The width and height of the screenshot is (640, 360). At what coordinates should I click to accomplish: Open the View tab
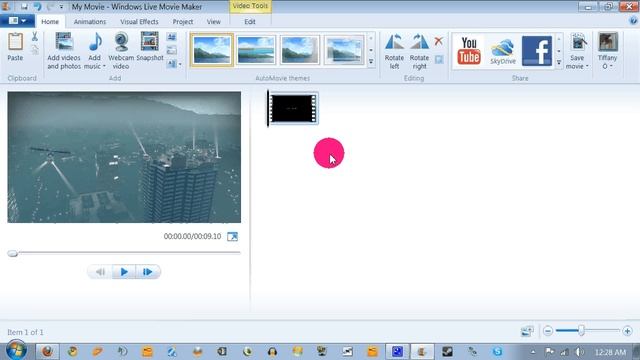(x=213, y=22)
